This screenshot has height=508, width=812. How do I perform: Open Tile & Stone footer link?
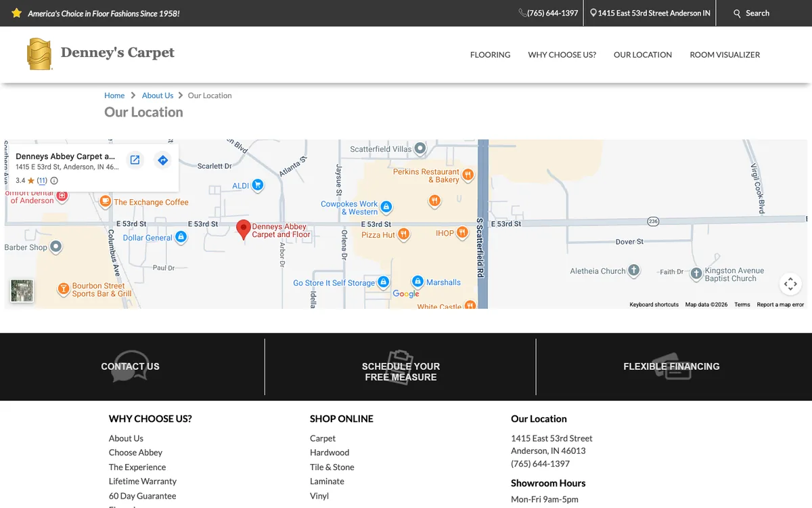332,467
